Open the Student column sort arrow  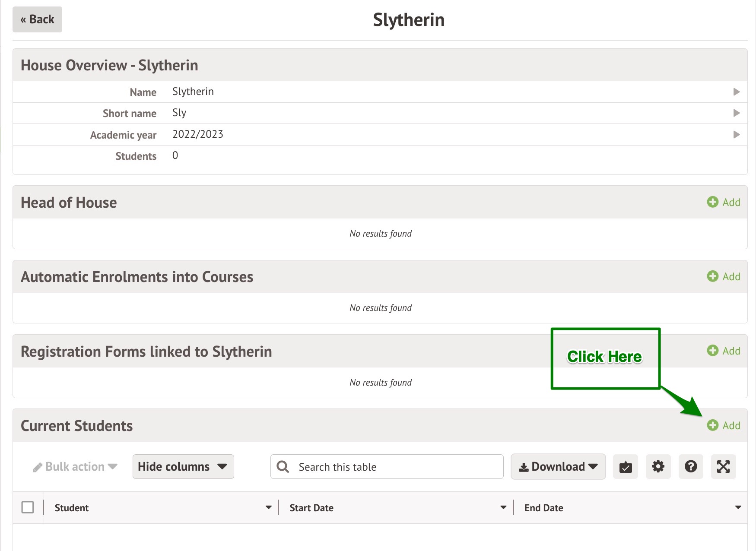[268, 507]
